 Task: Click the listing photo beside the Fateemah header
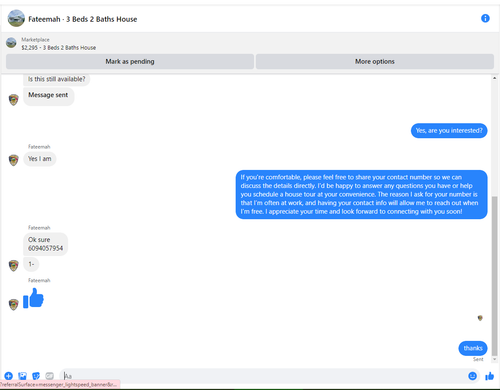click(16, 18)
